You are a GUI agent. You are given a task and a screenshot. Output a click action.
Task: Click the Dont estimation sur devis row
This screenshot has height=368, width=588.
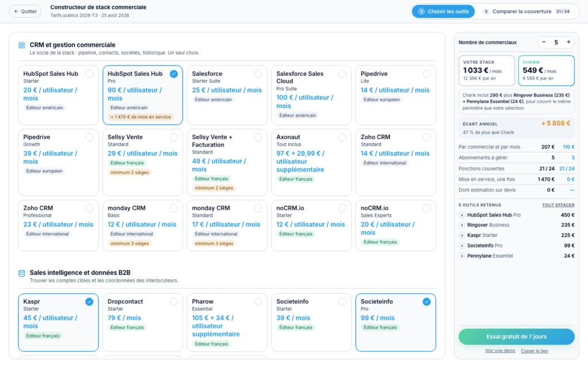516,190
